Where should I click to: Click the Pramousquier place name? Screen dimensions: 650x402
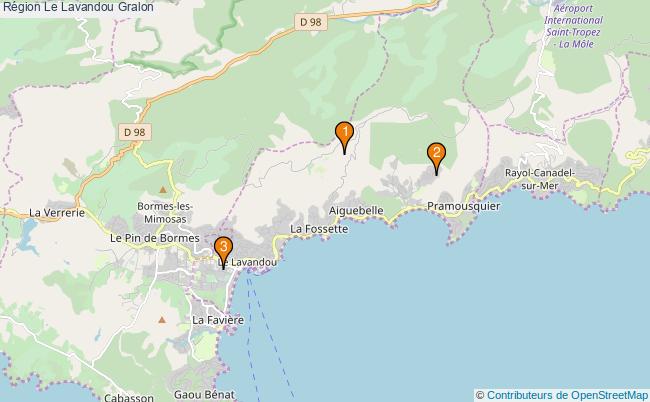pyautogui.click(x=463, y=206)
